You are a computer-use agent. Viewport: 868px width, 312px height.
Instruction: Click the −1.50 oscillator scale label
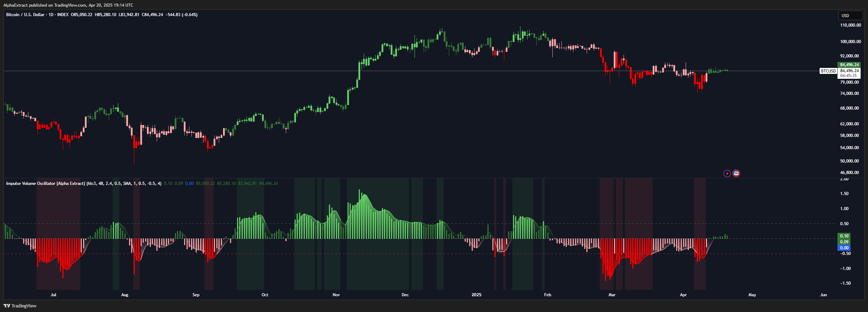coord(845,283)
